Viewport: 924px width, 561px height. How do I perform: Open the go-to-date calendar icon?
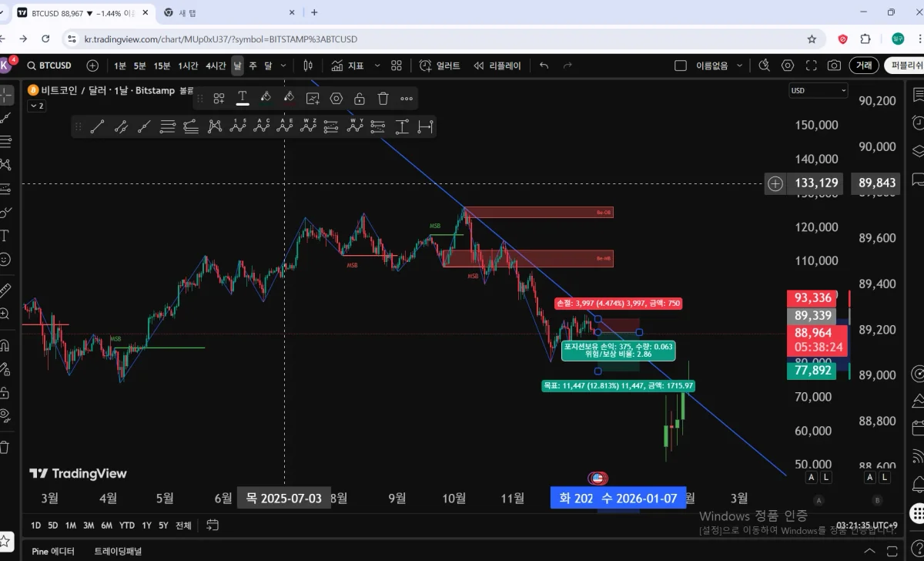click(x=213, y=526)
